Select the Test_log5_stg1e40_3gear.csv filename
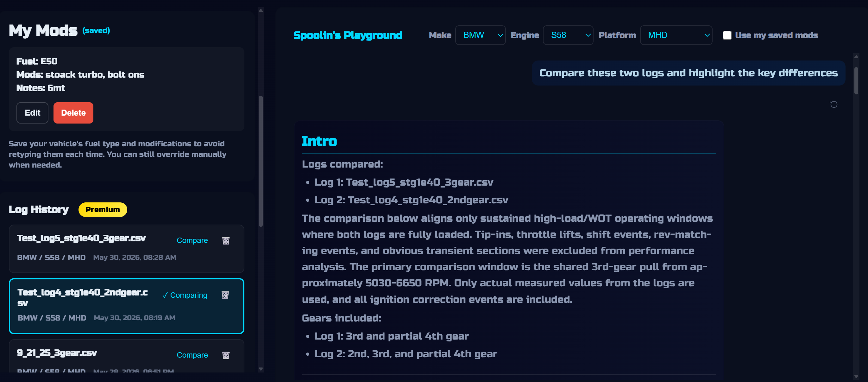 (x=81, y=238)
